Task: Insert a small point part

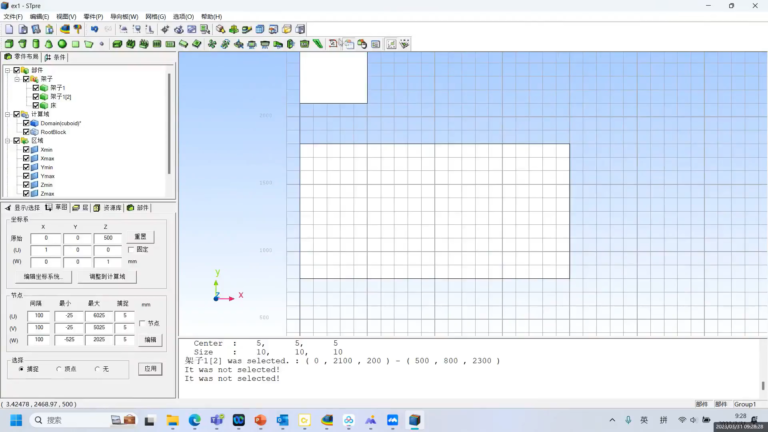Action: point(102,44)
